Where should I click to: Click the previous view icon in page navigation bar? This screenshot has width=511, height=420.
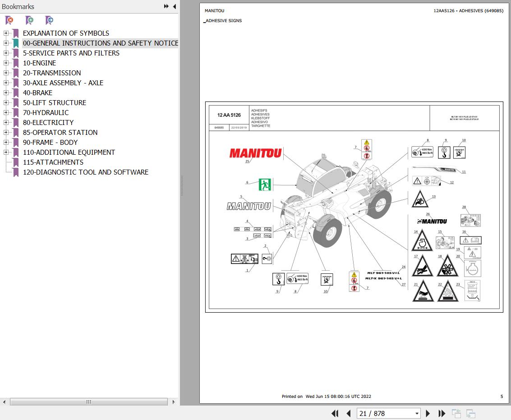[456, 414]
